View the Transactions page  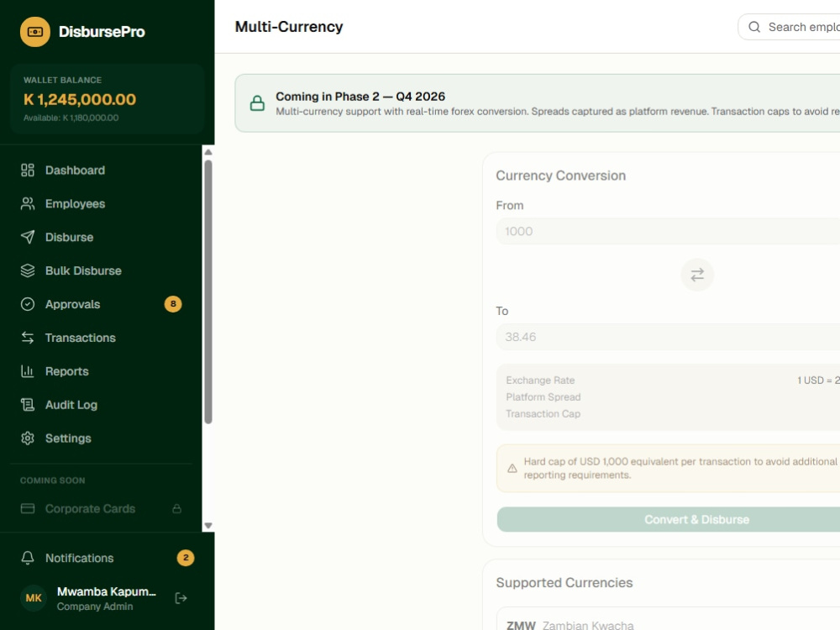[x=102, y=338]
